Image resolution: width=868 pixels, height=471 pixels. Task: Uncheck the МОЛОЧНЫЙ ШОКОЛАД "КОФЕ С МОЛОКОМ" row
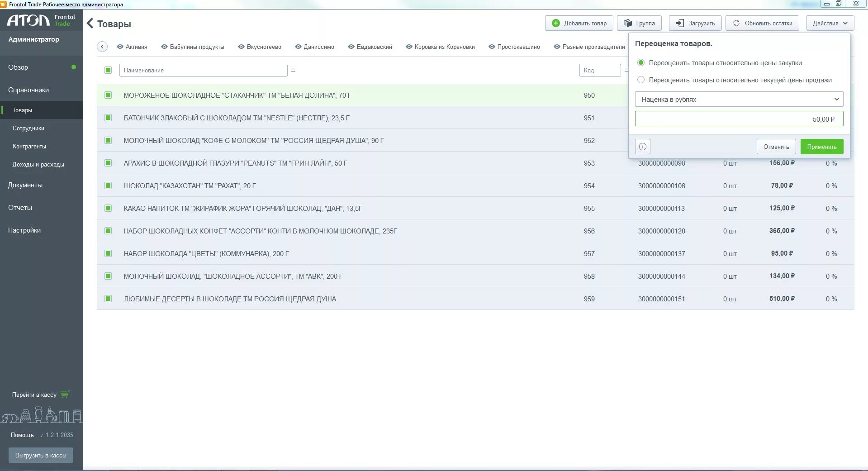point(108,140)
